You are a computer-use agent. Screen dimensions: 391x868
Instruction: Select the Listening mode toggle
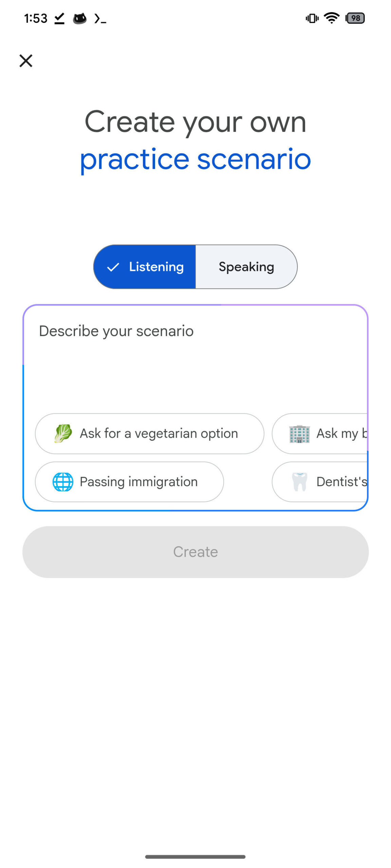145,267
